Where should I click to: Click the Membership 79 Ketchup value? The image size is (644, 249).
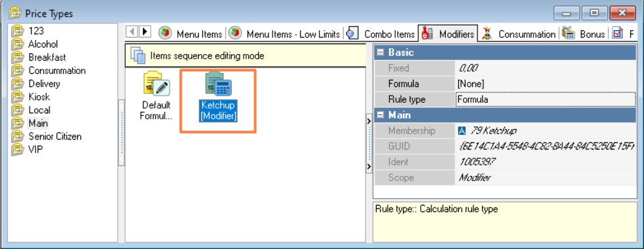pos(546,130)
